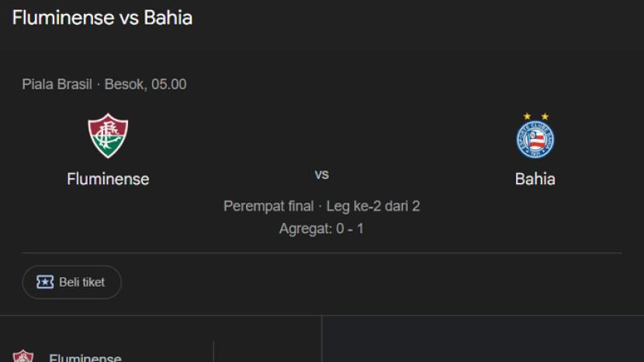Click the vertical divider beside bottom Fluminense row
This screenshot has width=644, height=362.
click(x=213, y=351)
